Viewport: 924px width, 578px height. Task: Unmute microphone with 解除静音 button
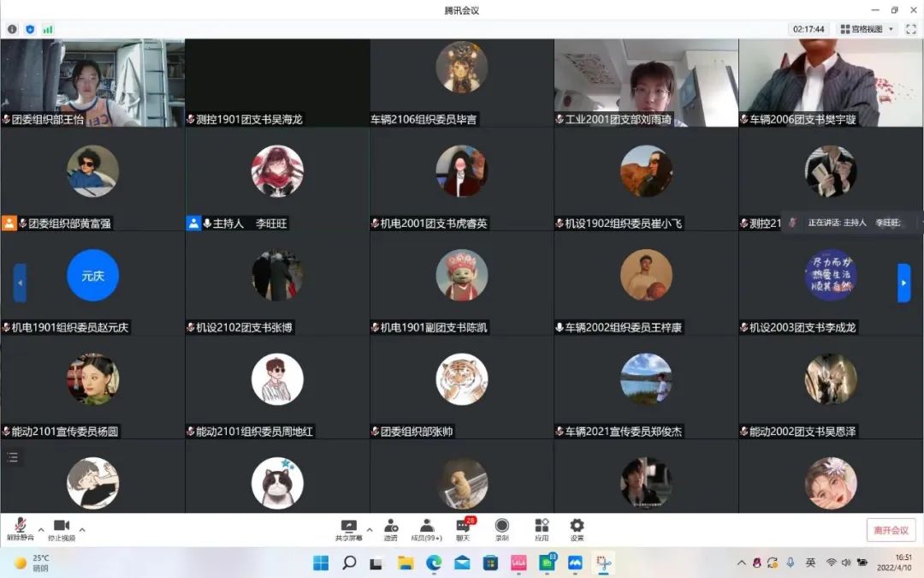click(x=20, y=527)
